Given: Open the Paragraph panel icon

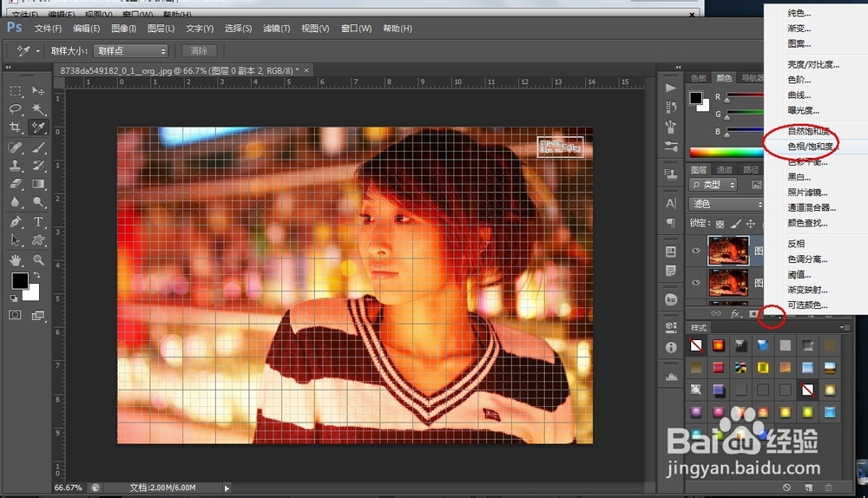Looking at the screenshot, I should pyautogui.click(x=670, y=222).
